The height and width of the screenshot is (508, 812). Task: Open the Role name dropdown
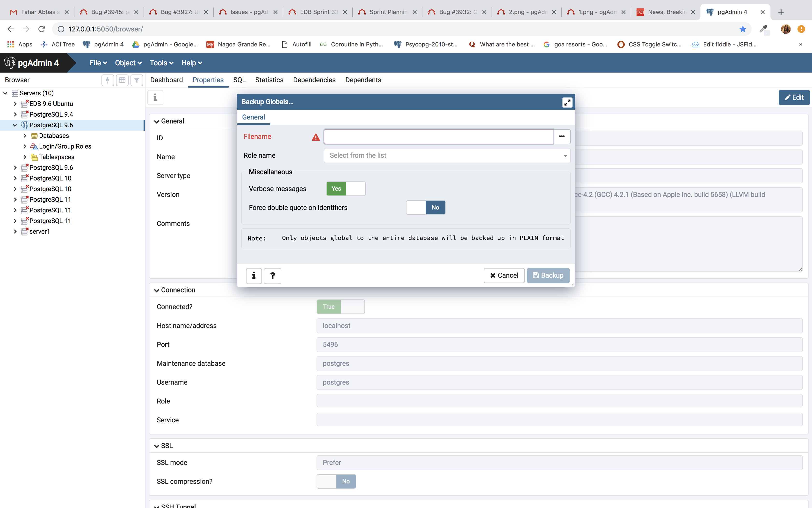(447, 156)
